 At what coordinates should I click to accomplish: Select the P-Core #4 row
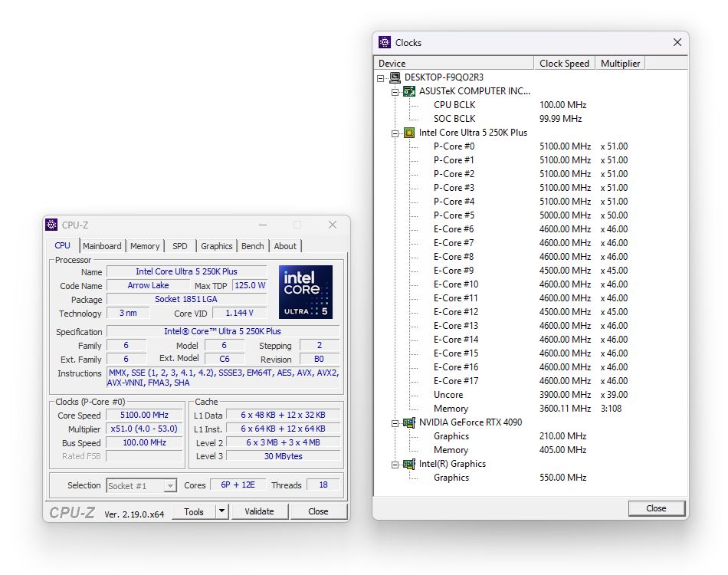click(x=530, y=202)
